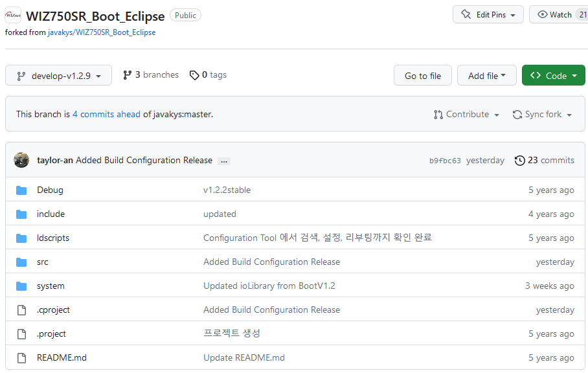Open the develop-v1.2.9 branch selector
The height and width of the screenshot is (373, 588).
(58, 75)
